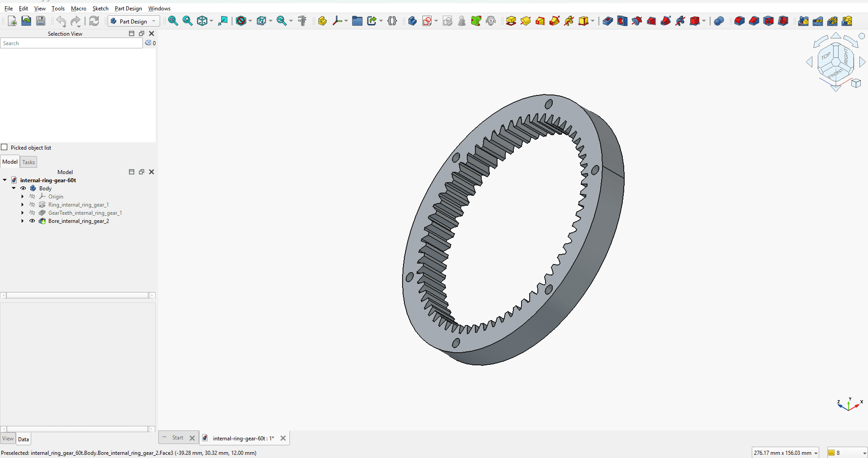Select the Revolution tool
Viewport: 868px width, 458px height.
(x=526, y=21)
